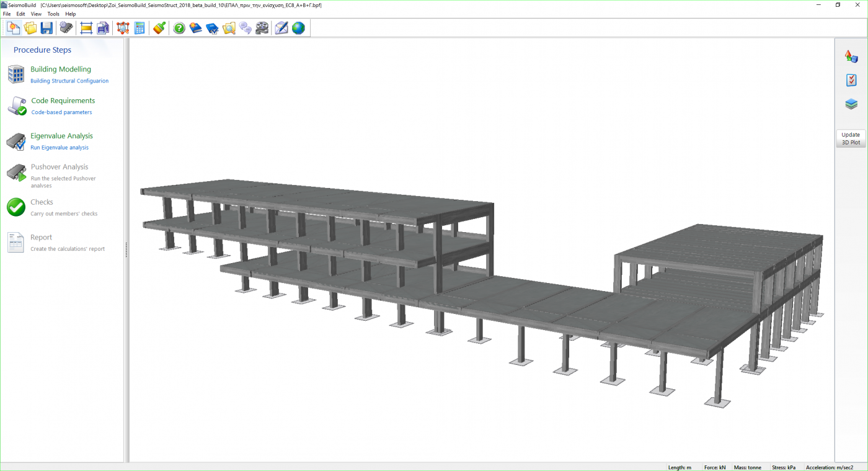Click the left panel splitter handle
This screenshot has height=471, width=868.
click(x=126, y=249)
